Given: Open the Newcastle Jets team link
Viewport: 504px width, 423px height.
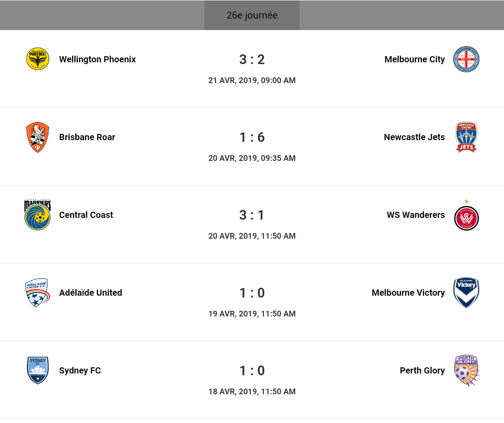Looking at the screenshot, I should [414, 137].
